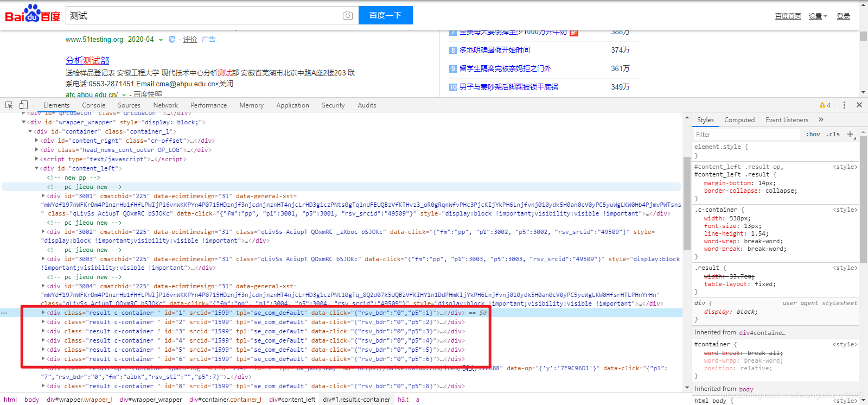This screenshot has width=868, height=405.
Task: Show more Styles pane tabs chevron
Action: (x=821, y=119)
